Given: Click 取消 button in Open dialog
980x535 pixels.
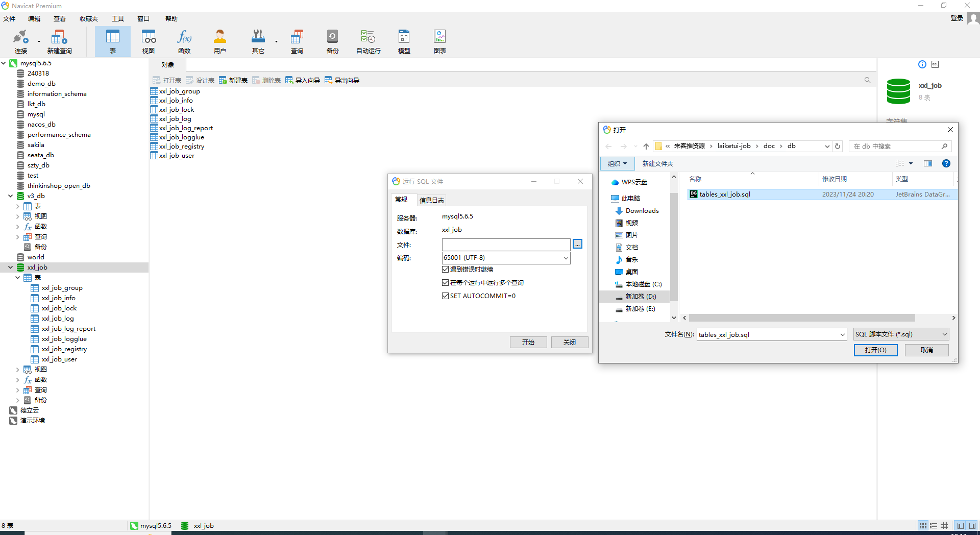Looking at the screenshot, I should coord(927,350).
